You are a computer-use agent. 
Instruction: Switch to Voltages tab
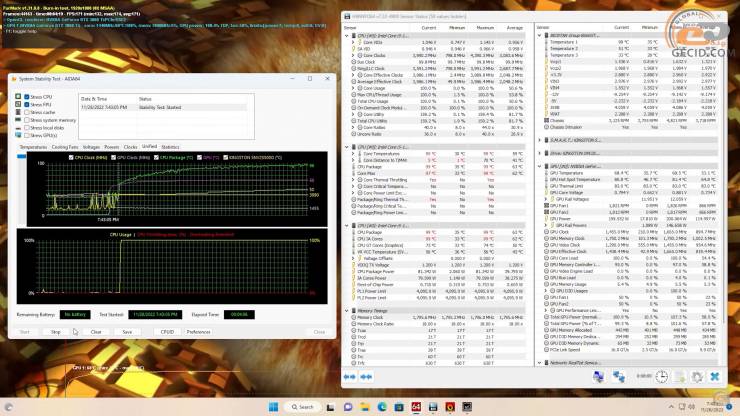click(x=91, y=147)
